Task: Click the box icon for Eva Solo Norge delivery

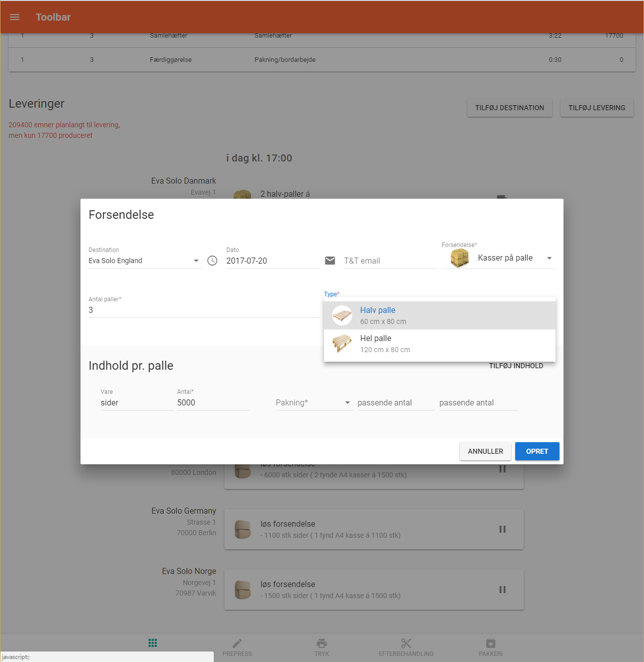Action: click(243, 590)
